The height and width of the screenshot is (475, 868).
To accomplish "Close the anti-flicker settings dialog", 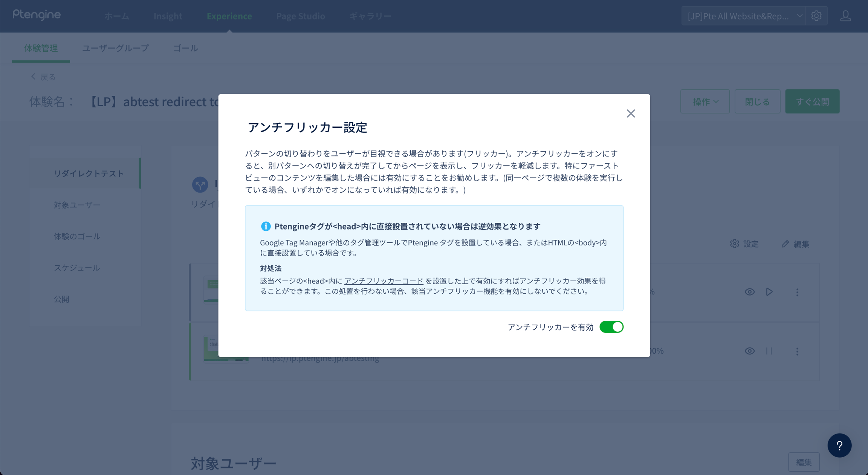I will point(631,113).
